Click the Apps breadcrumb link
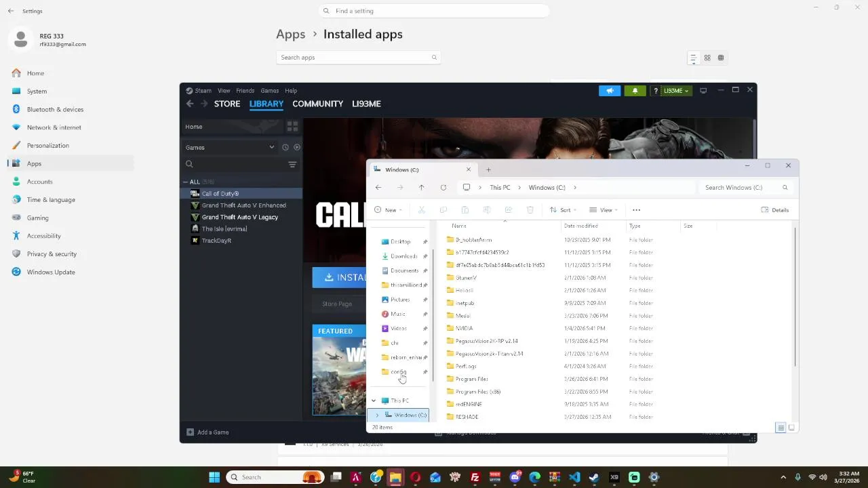The image size is (868, 488). (290, 34)
